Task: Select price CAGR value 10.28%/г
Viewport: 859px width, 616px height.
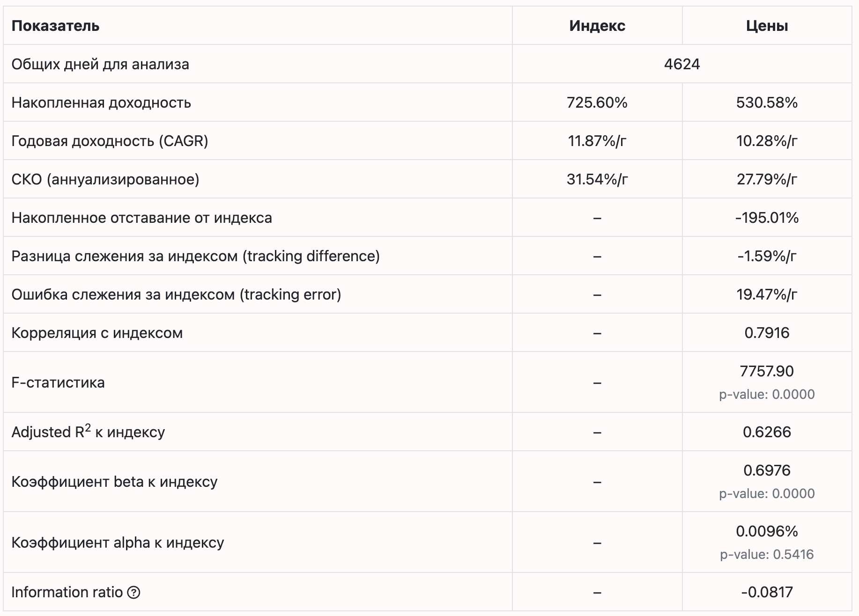Action: tap(767, 141)
